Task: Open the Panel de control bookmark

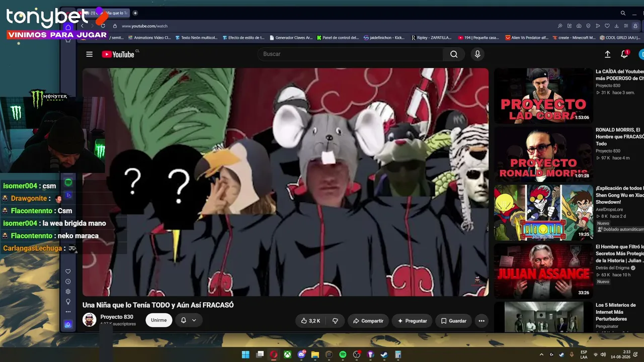Action: (338, 38)
